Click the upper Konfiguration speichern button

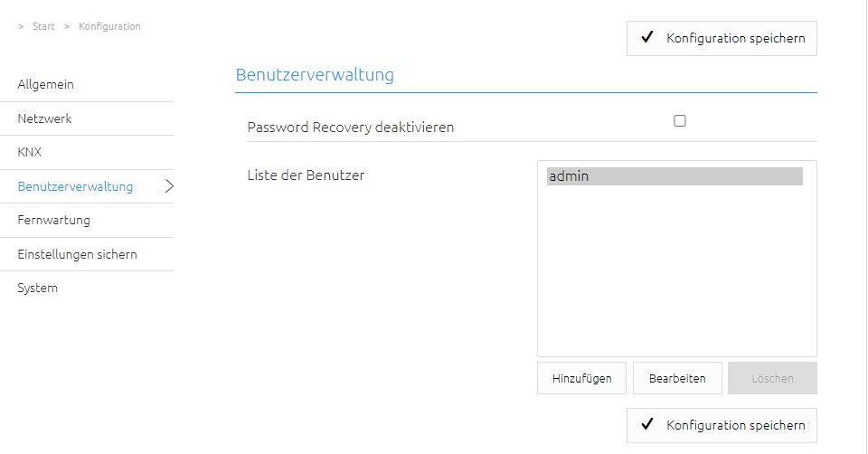tap(722, 38)
